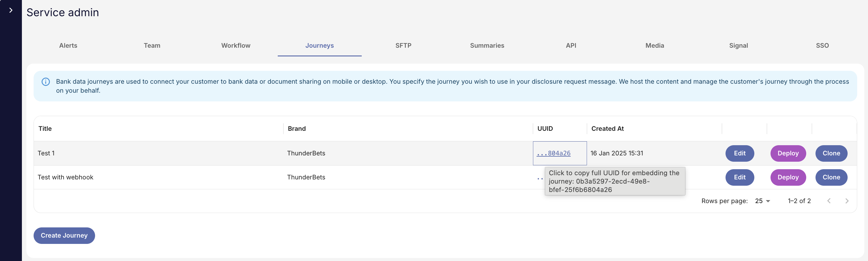Edit the Test 1 journey
The width and height of the screenshot is (868, 261).
pos(740,153)
